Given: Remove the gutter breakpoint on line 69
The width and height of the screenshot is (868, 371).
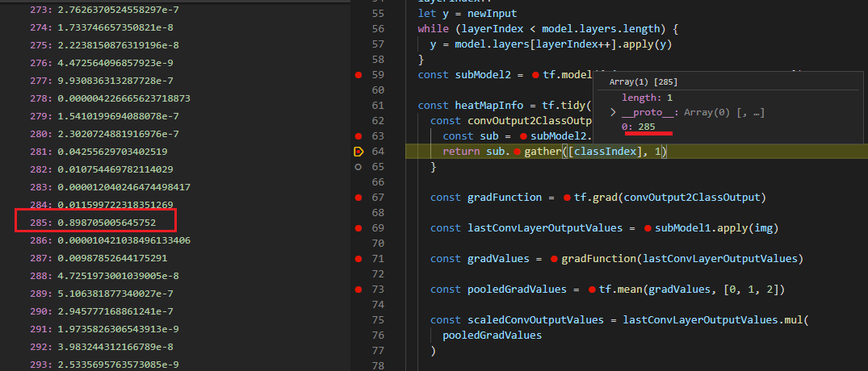Looking at the screenshot, I should [x=359, y=227].
